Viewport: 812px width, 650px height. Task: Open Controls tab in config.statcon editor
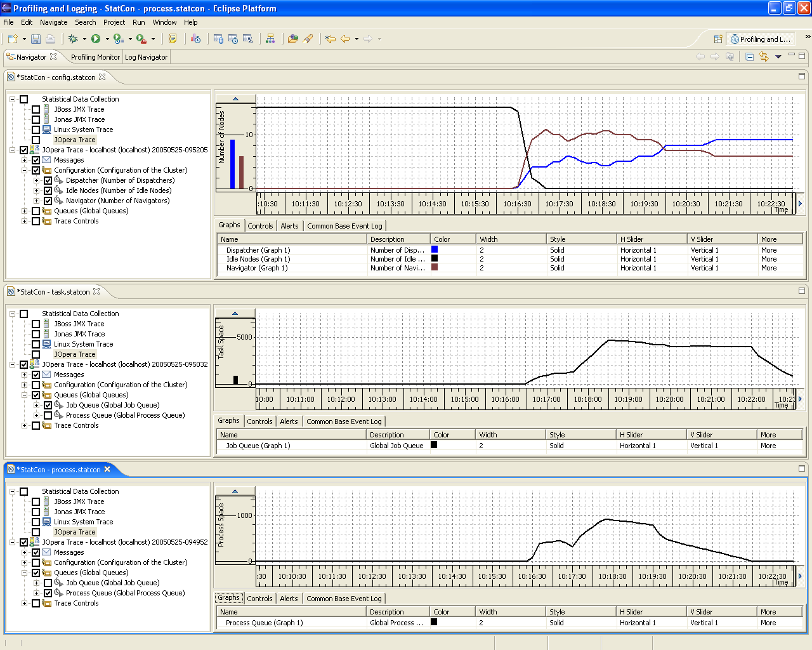click(260, 226)
